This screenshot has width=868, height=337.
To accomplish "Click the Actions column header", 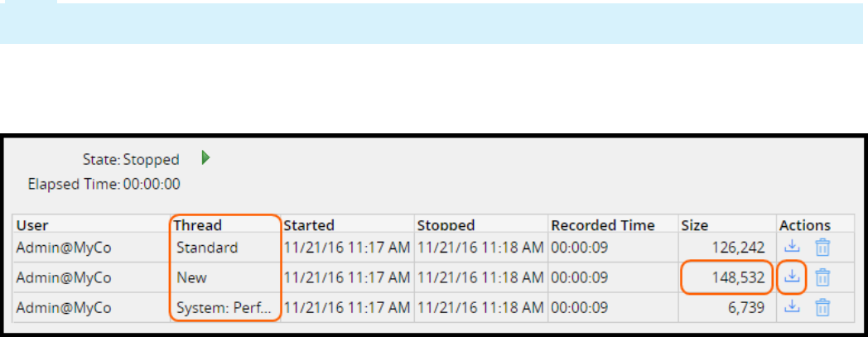I will click(x=804, y=224).
